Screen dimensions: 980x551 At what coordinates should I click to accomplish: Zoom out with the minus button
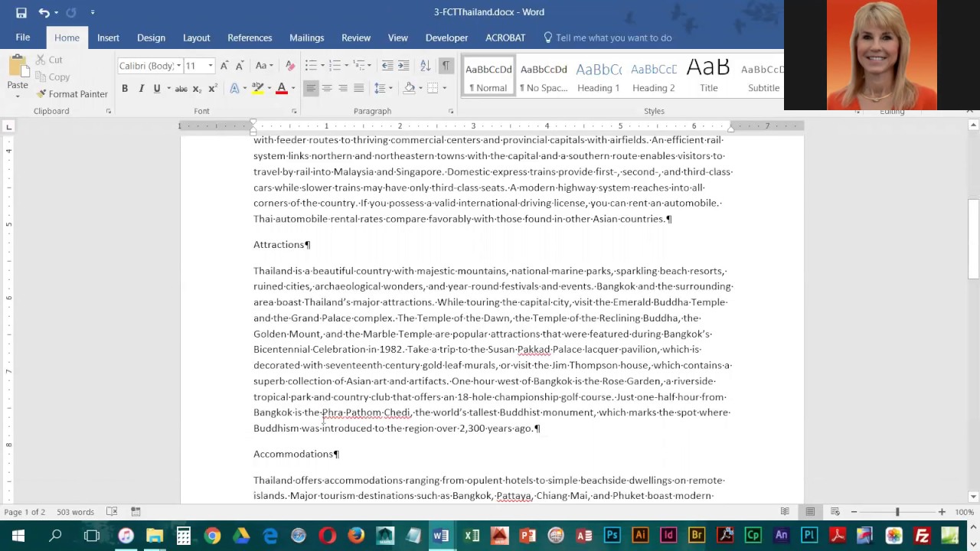tap(854, 512)
